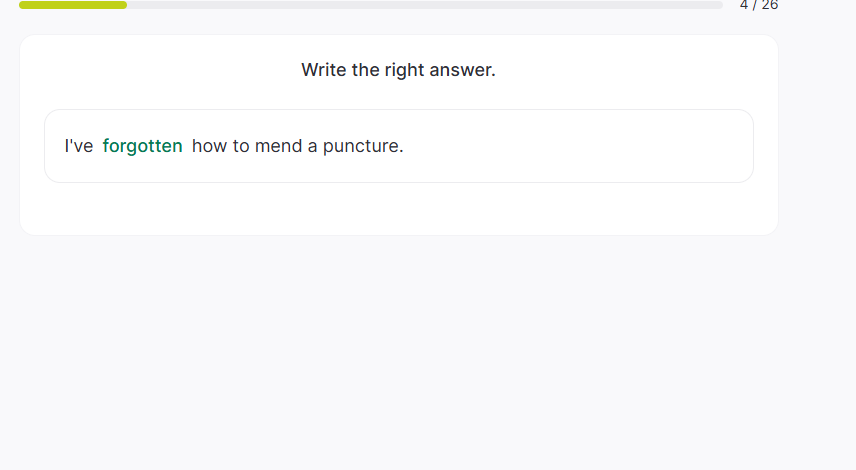Image resolution: width=856 pixels, height=470 pixels.
Task: Click the right end of green progress fill
Action: click(124, 5)
